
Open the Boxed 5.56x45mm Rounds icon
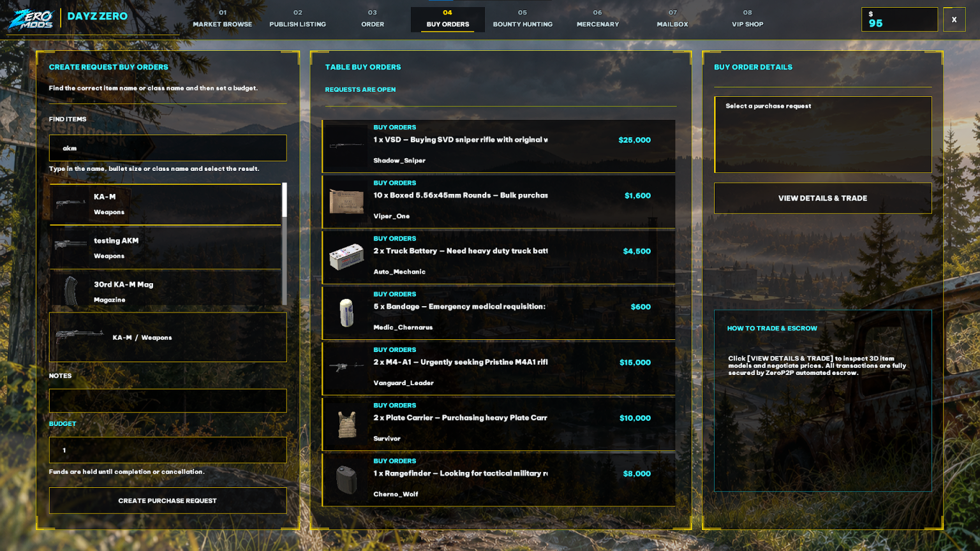[x=346, y=202]
